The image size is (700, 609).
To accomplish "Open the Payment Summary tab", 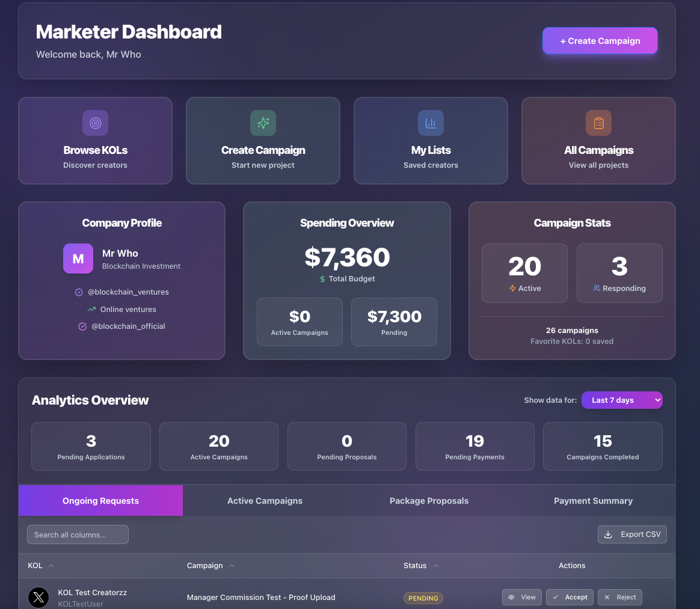I will pyautogui.click(x=593, y=500).
